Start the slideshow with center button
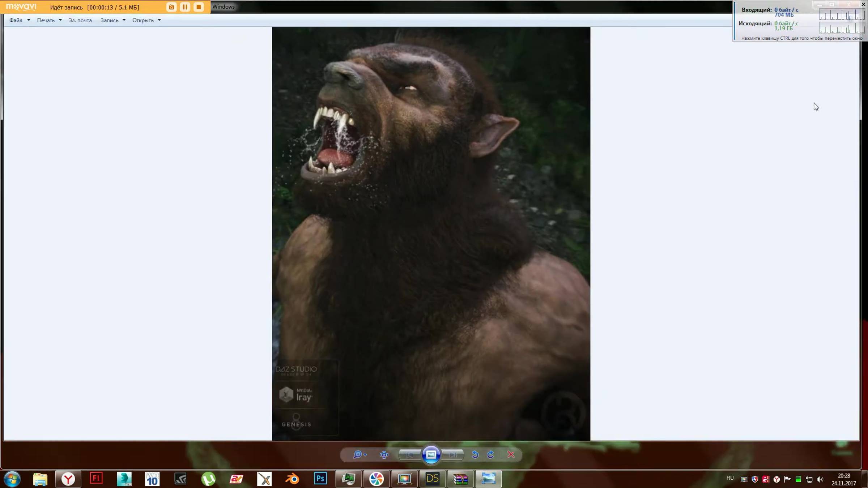The height and width of the screenshot is (488, 868). 431,454
